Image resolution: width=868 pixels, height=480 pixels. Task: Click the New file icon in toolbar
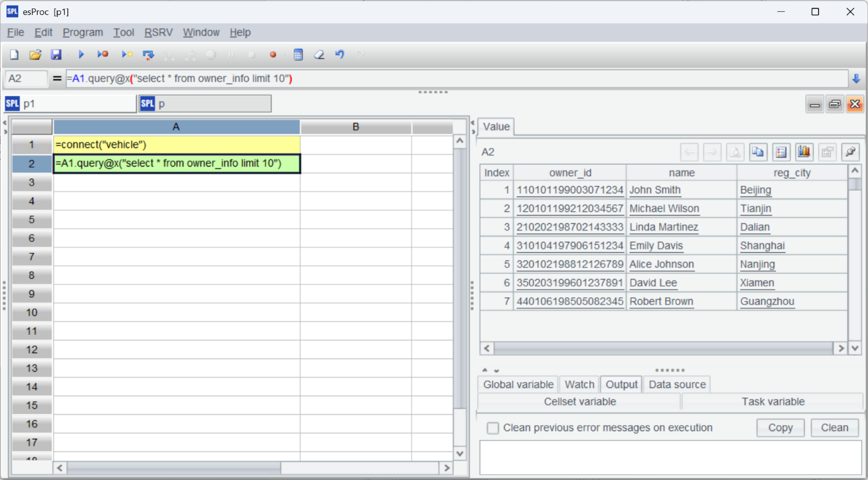pyautogui.click(x=14, y=55)
